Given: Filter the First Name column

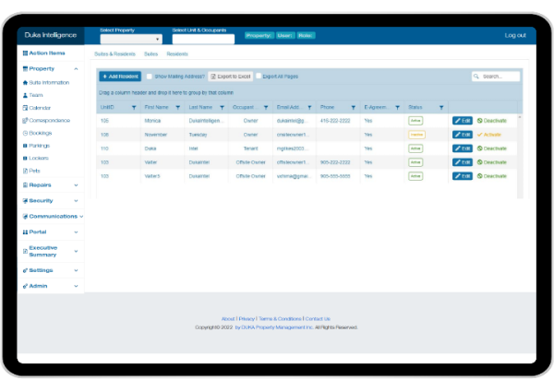Looking at the screenshot, I should coord(177,108).
